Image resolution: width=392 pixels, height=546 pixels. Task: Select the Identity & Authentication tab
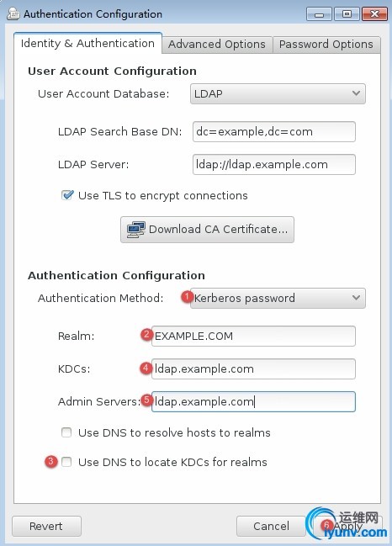coord(87,43)
